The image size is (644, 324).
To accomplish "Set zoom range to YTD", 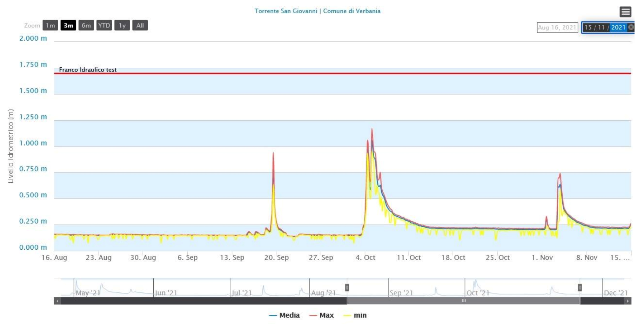I will tap(104, 25).
